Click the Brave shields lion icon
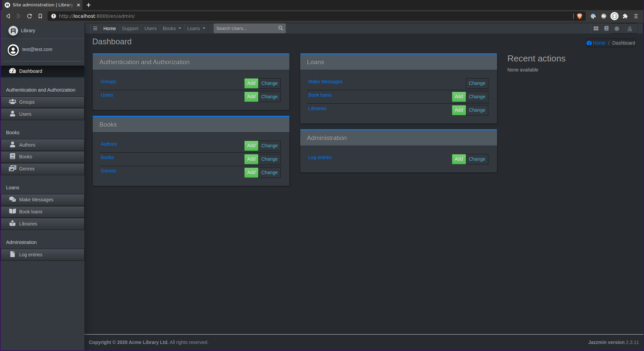Viewport: 644px width, 351px height. pyautogui.click(x=579, y=16)
